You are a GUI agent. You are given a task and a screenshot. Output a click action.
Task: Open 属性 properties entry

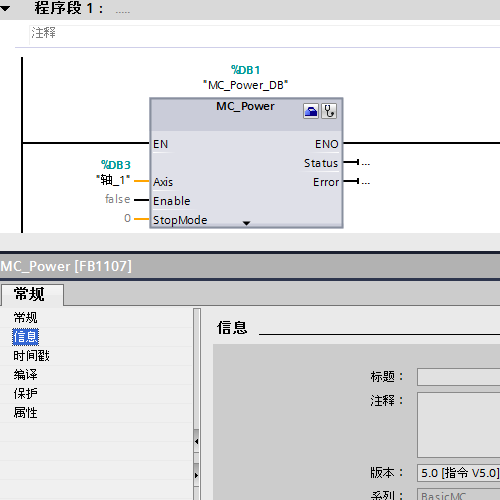click(25, 413)
